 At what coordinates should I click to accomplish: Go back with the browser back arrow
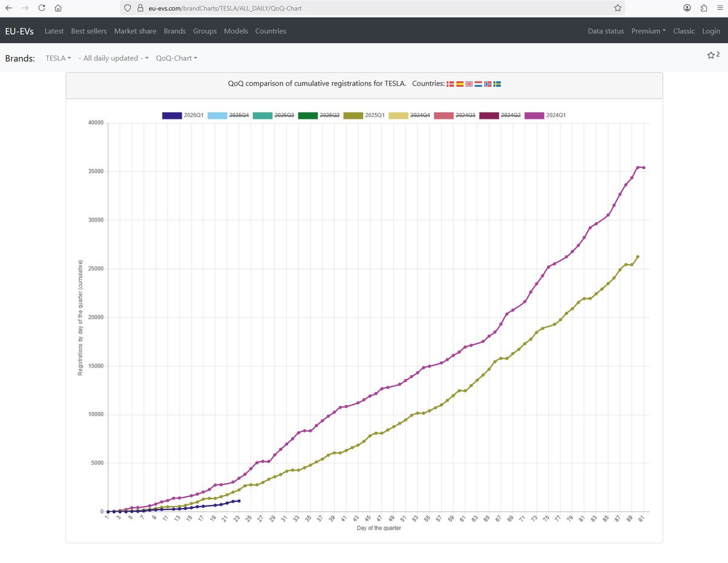point(8,8)
